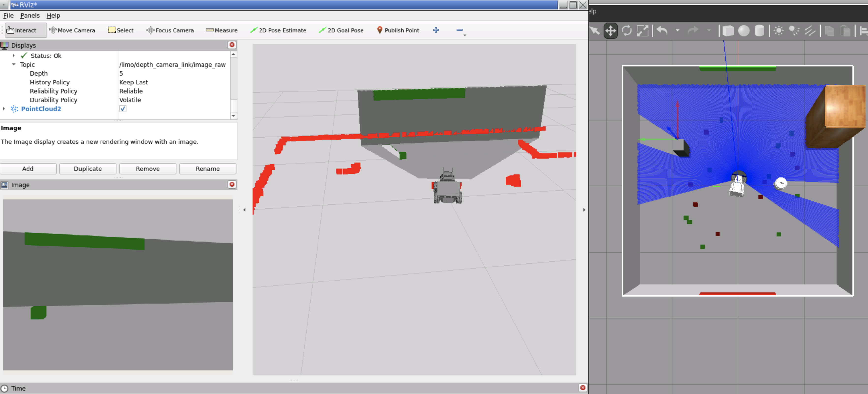The width and height of the screenshot is (868, 394).
Task: Insert a cylinder shape in Gazebo
Action: coord(759,31)
